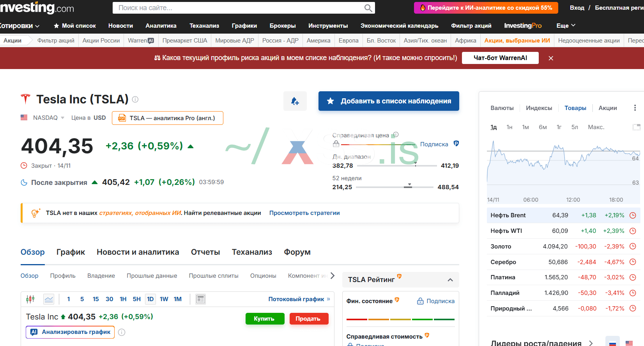Image resolution: width=644 pixels, height=346 pixels.
Task: Click the AI analytics 55% discount banner
Action: coord(486,8)
